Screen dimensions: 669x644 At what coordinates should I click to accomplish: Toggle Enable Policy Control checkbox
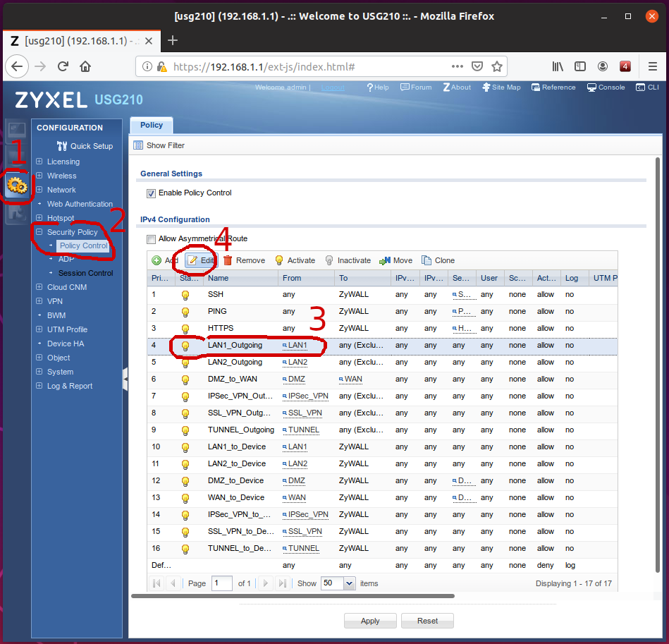tap(151, 193)
